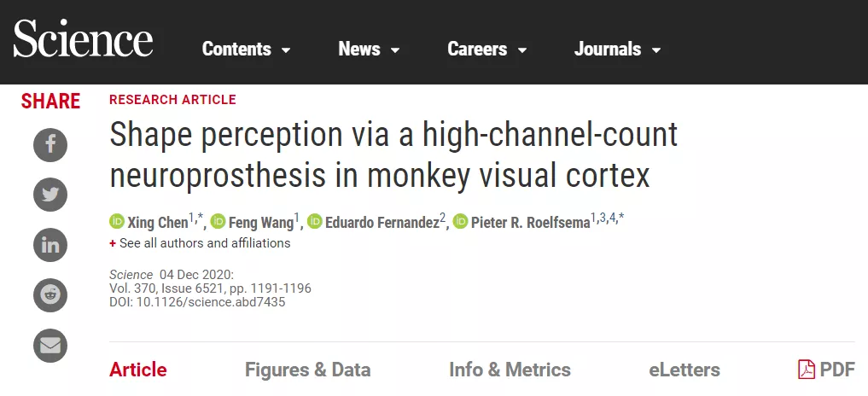Screen dimensions: 868x396
Task: Click the PDF document icon
Action: point(807,370)
